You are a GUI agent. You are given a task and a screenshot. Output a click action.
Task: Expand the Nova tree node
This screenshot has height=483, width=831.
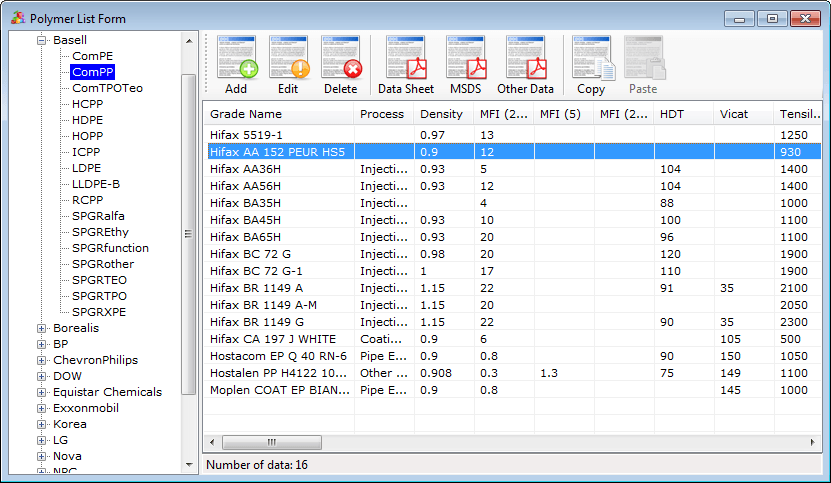[x=41, y=456]
